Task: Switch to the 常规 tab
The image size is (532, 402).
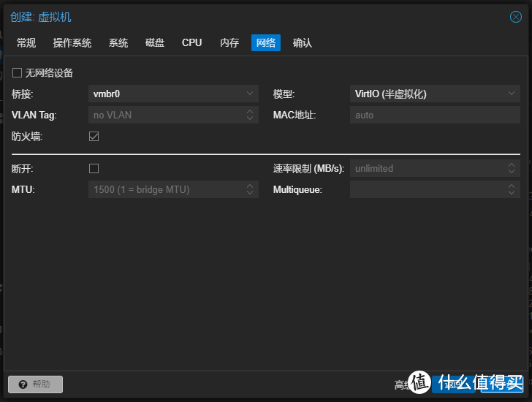Action: 26,43
